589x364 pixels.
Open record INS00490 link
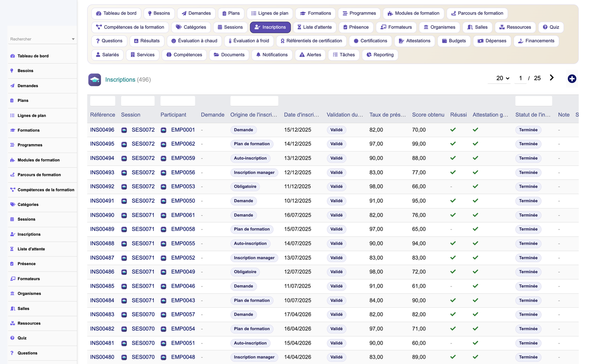102,215
